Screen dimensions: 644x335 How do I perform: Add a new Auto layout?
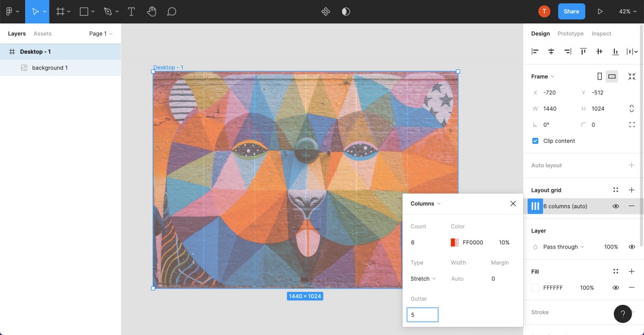point(631,165)
